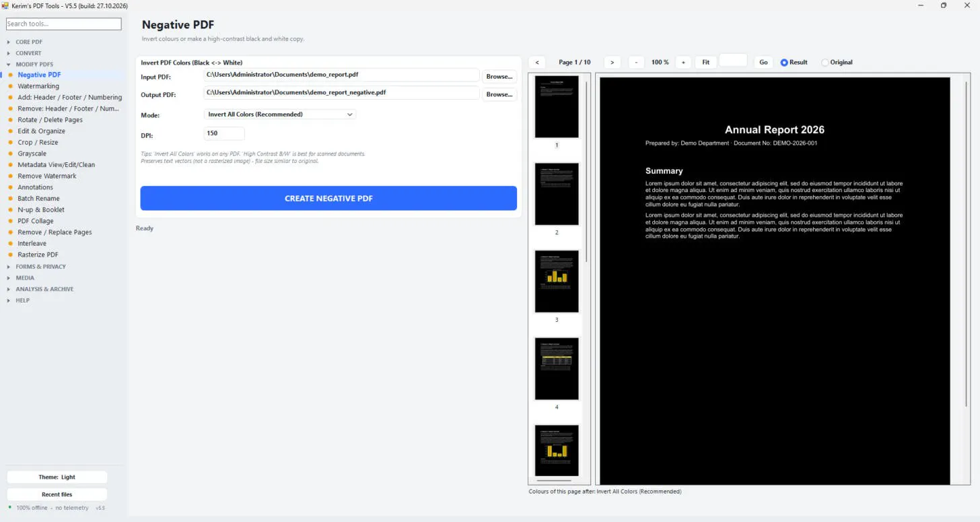980x522 pixels.
Task: Click the page number field beside Go
Action: [x=733, y=61]
